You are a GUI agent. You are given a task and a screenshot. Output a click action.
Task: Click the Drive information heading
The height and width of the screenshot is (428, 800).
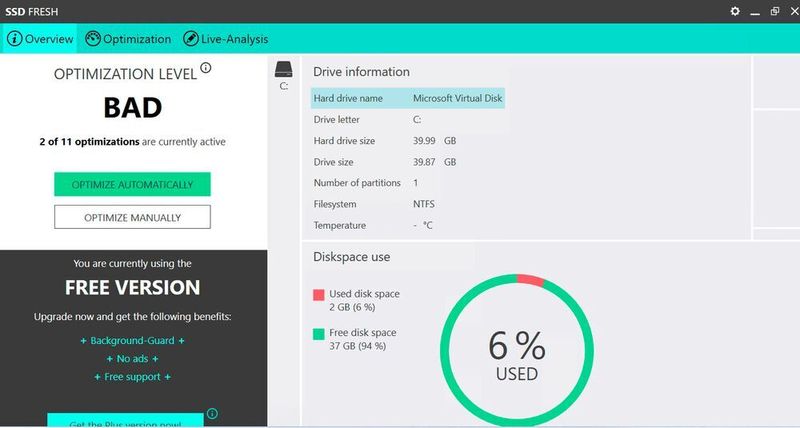click(x=361, y=72)
